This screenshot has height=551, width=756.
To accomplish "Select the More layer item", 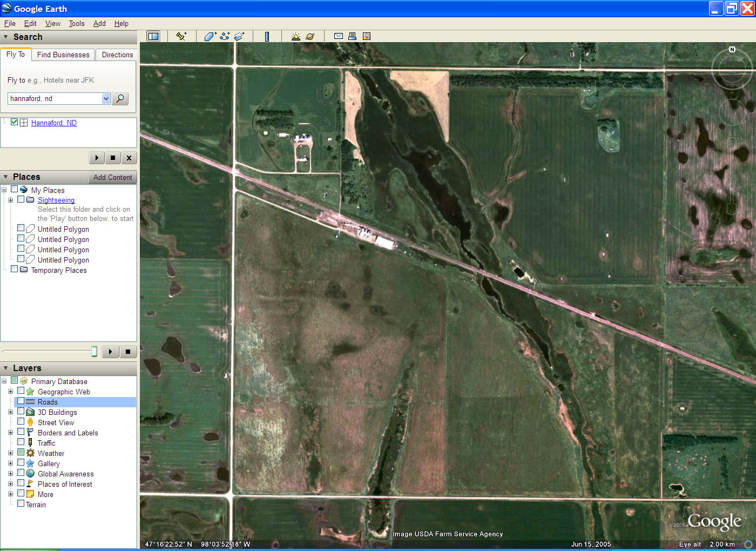I will (45, 494).
